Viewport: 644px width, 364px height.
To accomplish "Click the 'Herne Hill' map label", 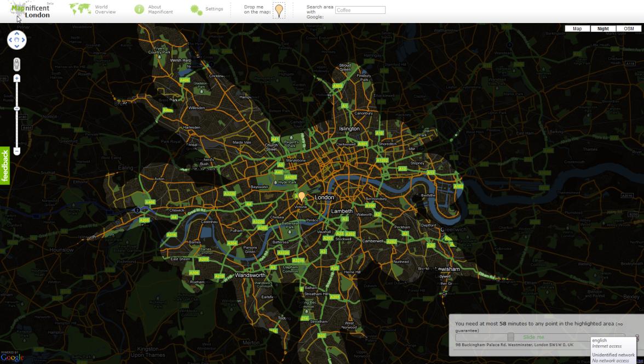I will [352, 272].
